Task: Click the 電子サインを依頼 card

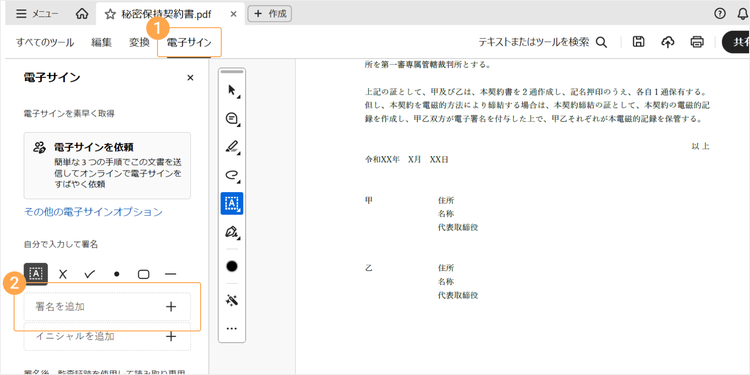Action: tap(107, 165)
